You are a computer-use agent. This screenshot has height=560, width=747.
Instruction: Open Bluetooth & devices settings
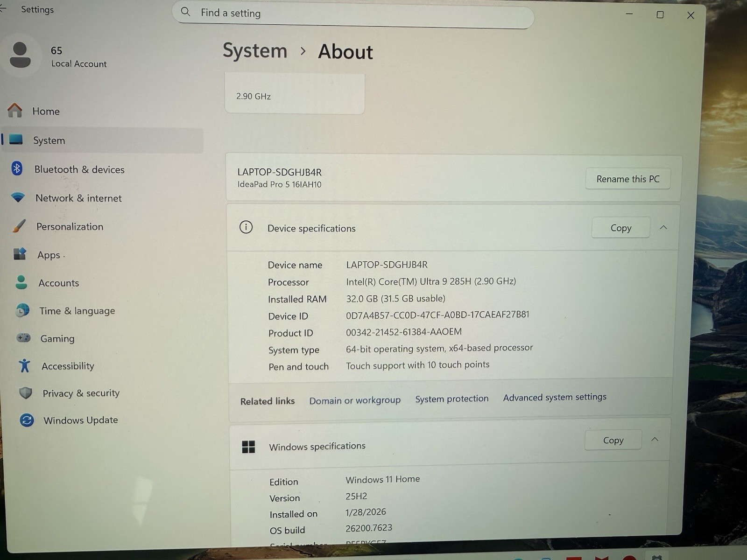(104, 169)
